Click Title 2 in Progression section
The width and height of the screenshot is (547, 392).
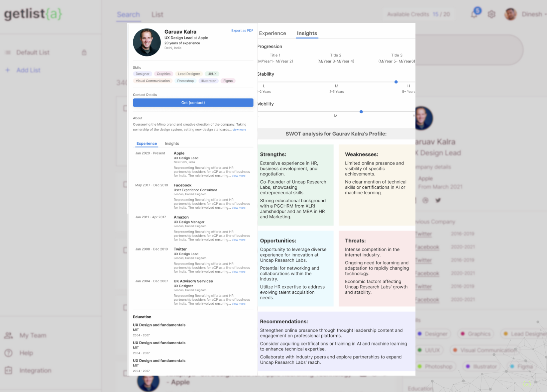[x=336, y=55]
